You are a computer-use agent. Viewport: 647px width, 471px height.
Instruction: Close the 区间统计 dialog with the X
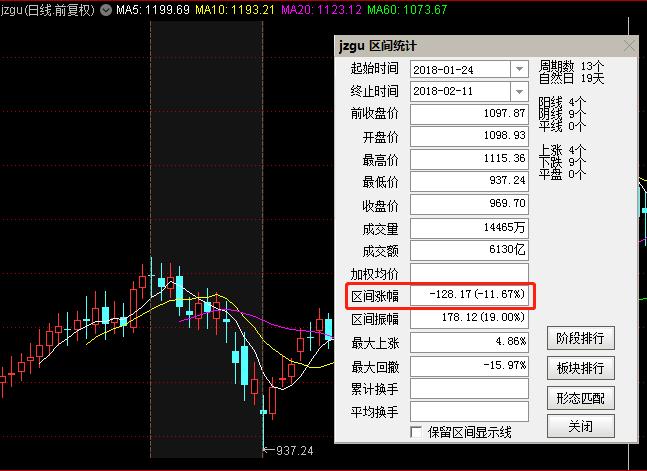click(x=629, y=45)
